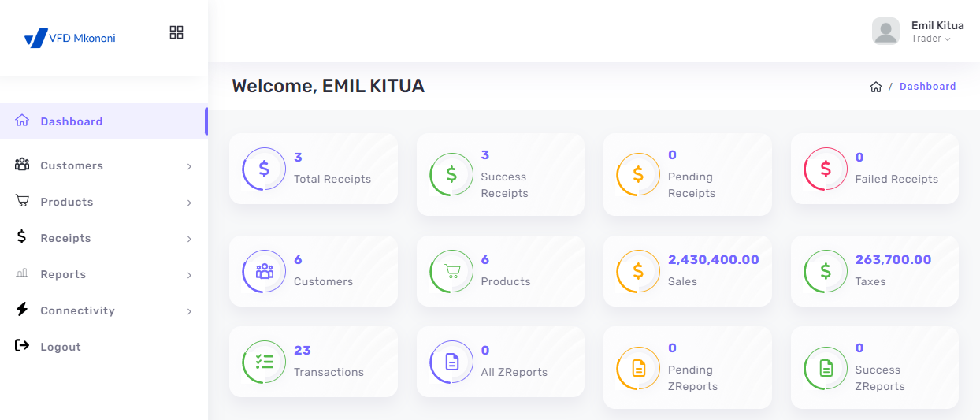
Task: Click the user avatar picture
Action: [x=885, y=32]
